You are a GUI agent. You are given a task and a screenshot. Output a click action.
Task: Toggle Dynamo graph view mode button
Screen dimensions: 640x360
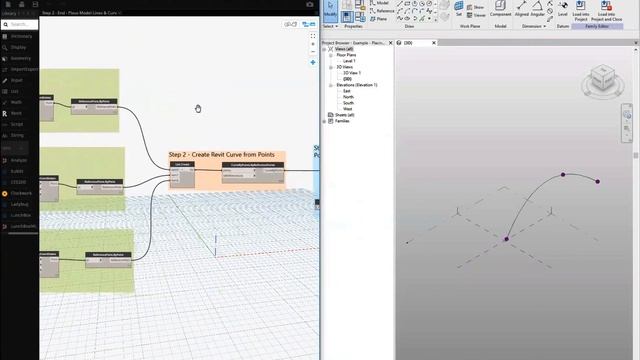(x=309, y=24)
